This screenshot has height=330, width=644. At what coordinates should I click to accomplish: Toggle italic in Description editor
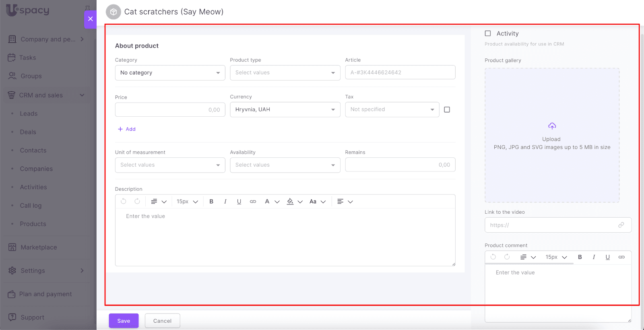coord(225,202)
